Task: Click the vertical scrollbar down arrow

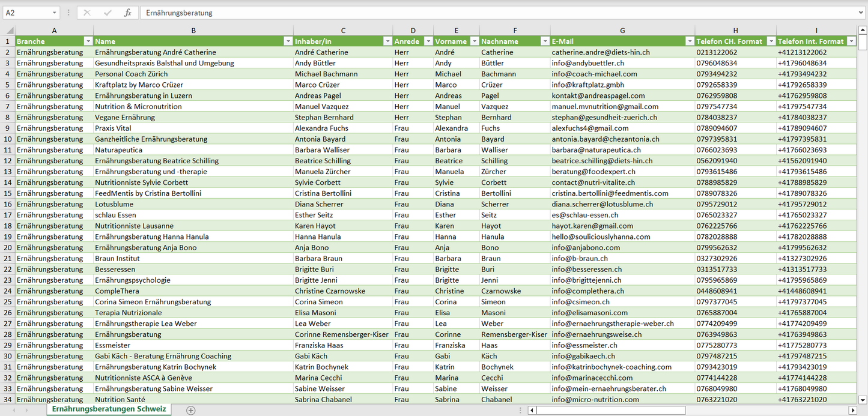Action: pyautogui.click(x=863, y=399)
